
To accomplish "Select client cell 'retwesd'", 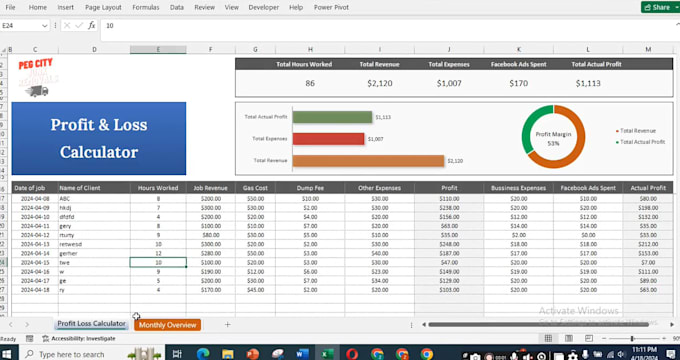I will pos(94,244).
